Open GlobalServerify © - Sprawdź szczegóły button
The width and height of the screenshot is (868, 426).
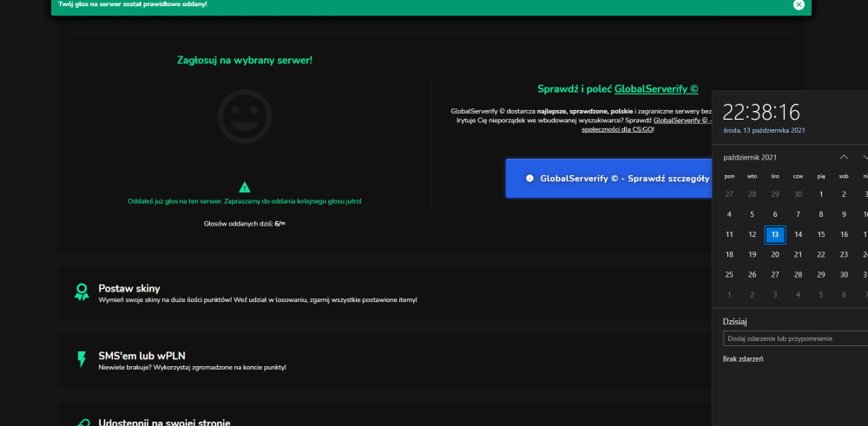(x=609, y=178)
